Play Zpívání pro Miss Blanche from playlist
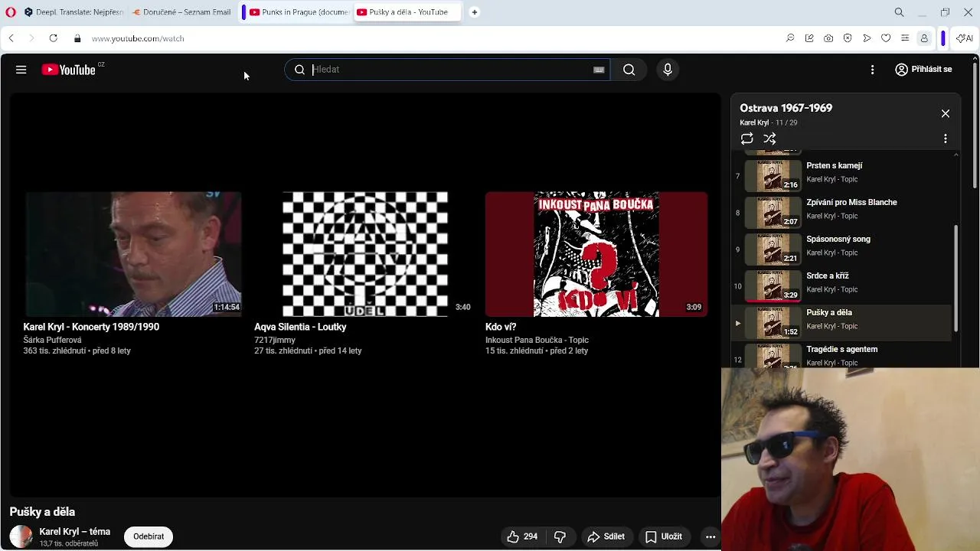The width and height of the screenshot is (980, 551). pos(841,212)
